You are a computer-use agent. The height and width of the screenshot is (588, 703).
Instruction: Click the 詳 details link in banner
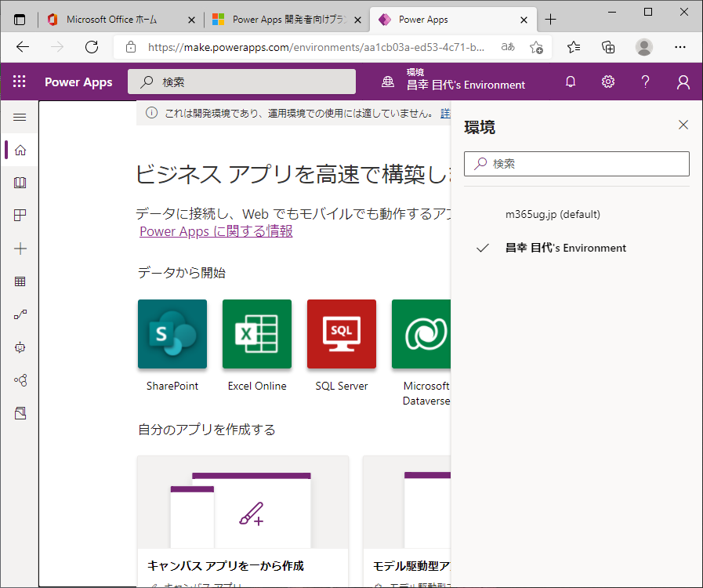coord(445,113)
